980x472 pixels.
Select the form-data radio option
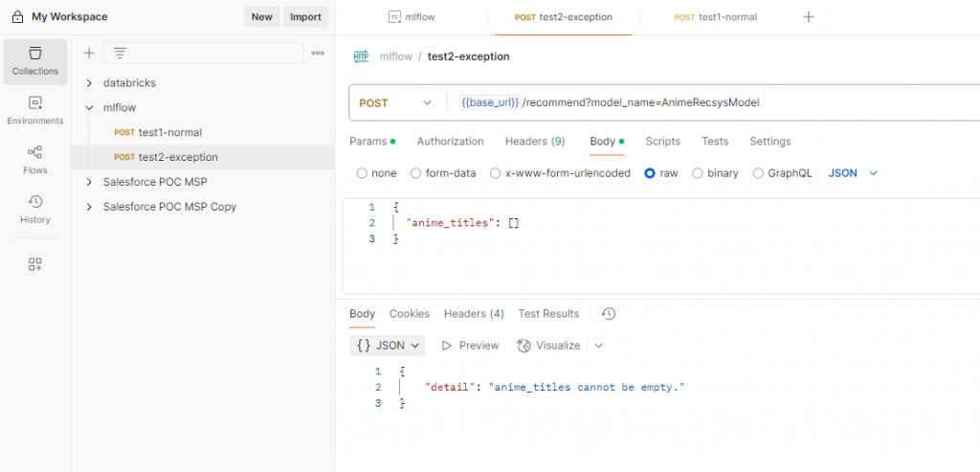tap(415, 173)
